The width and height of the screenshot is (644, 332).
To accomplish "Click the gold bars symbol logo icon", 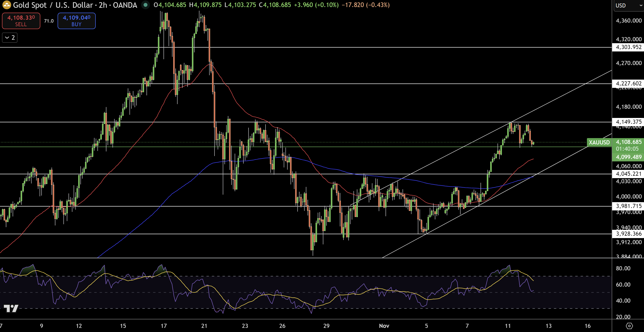I will coord(7,5).
